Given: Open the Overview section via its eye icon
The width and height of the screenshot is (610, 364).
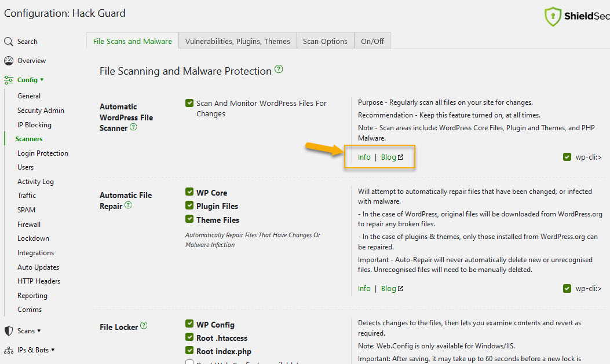Looking at the screenshot, I should pyautogui.click(x=9, y=60).
